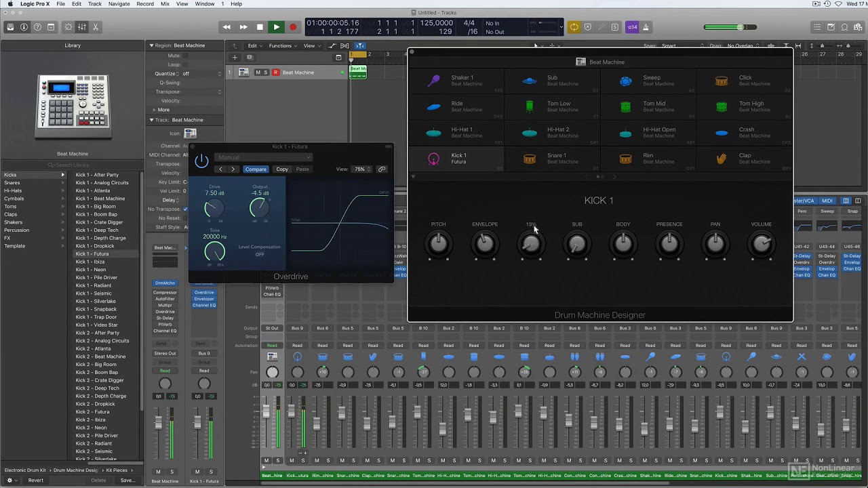Image resolution: width=868 pixels, height=488 pixels.
Task: Toggle the Overdrive plug-in power button
Action: pos(201,161)
